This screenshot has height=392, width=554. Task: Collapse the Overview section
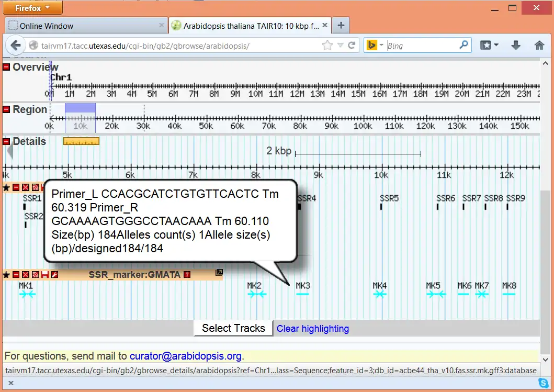[7, 67]
